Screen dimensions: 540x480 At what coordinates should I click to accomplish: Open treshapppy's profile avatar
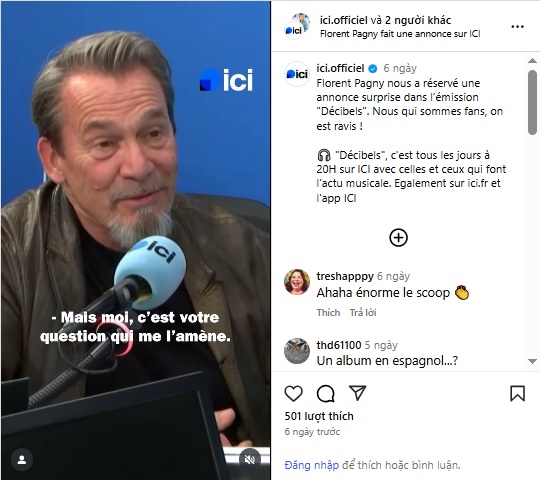click(297, 282)
